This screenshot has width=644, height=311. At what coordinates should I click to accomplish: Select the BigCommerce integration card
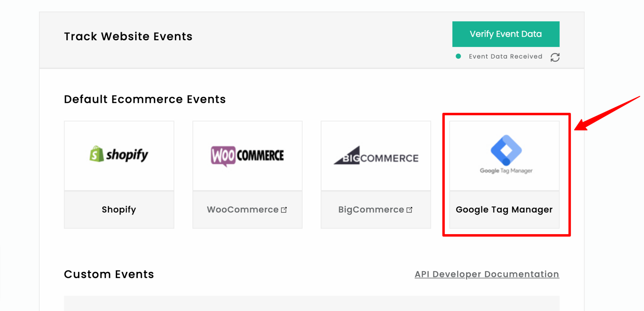click(x=375, y=174)
